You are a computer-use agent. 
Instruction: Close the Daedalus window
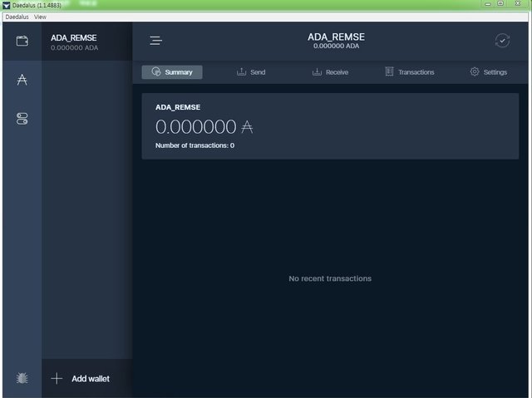518,3
